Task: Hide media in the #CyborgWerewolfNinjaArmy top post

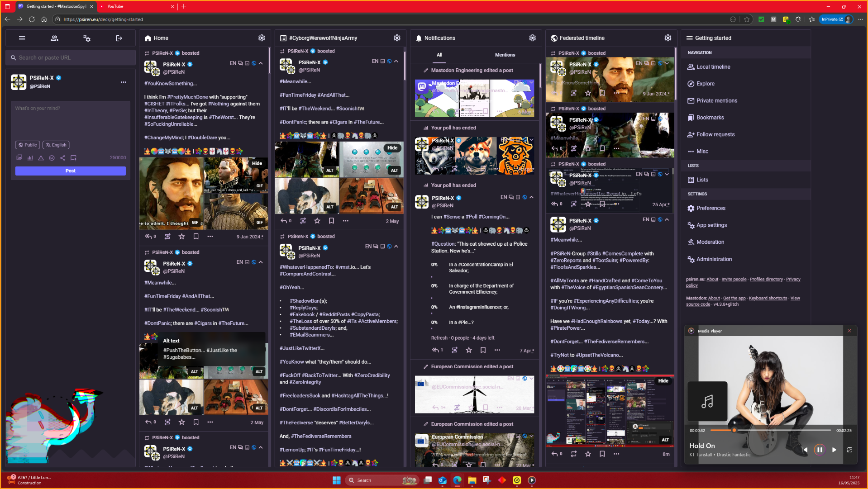Action: click(x=392, y=148)
